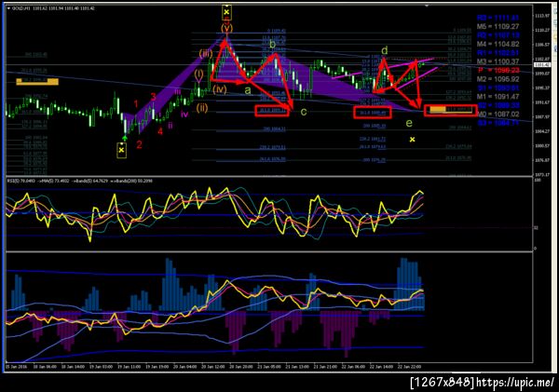Select the orange (ii) wave label

click(x=202, y=108)
